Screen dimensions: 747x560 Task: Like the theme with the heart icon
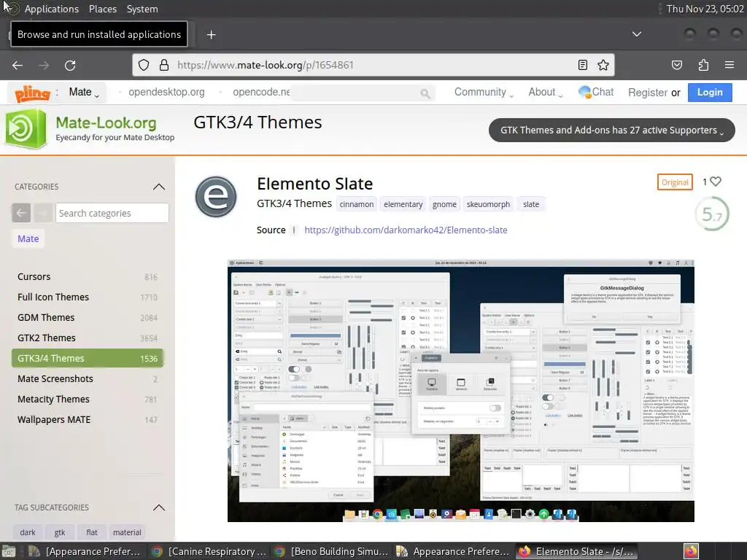click(x=715, y=182)
